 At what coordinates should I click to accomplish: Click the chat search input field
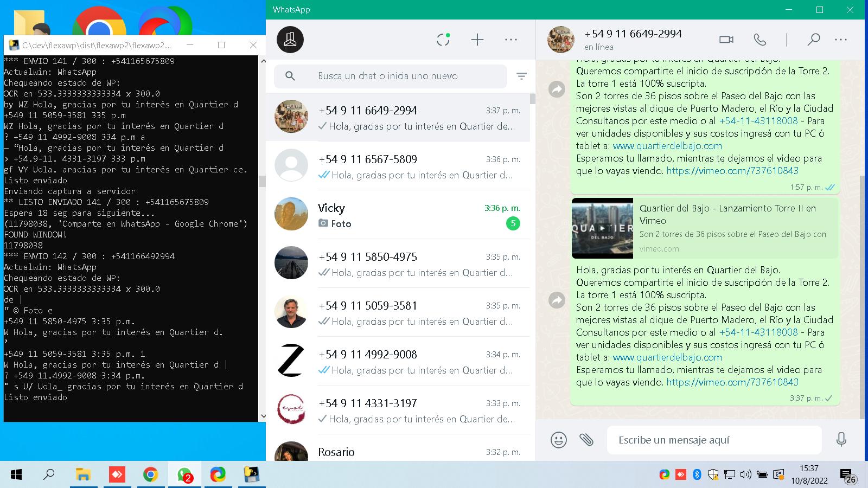(391, 76)
